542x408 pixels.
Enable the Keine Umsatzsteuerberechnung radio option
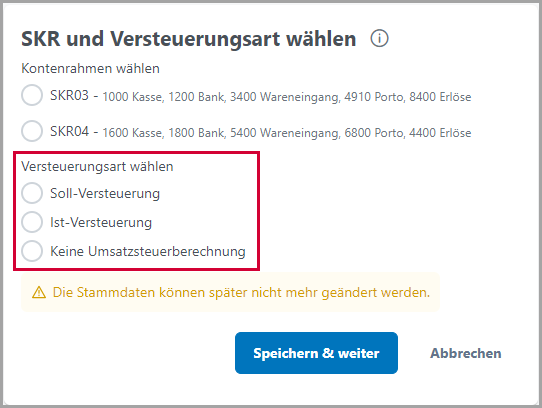pos(32,251)
